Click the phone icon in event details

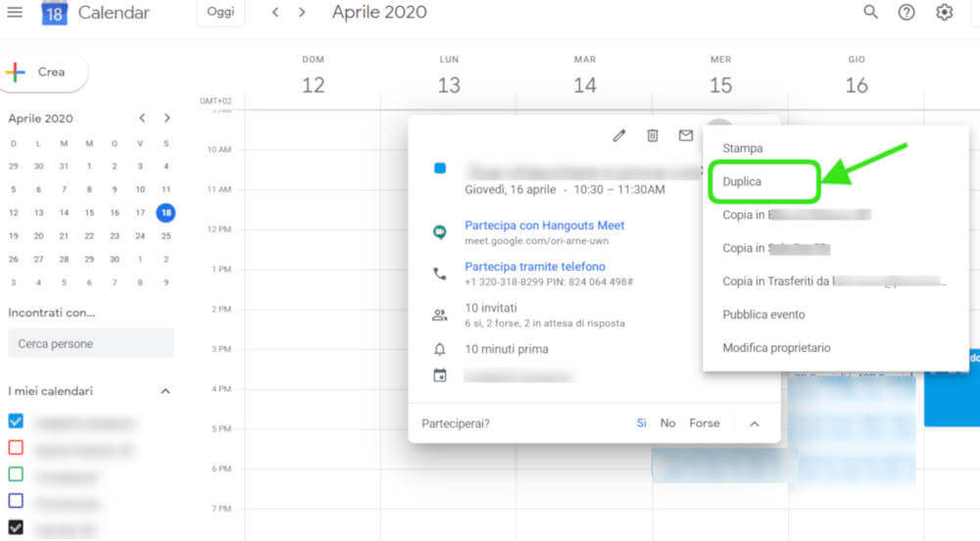pyautogui.click(x=440, y=273)
